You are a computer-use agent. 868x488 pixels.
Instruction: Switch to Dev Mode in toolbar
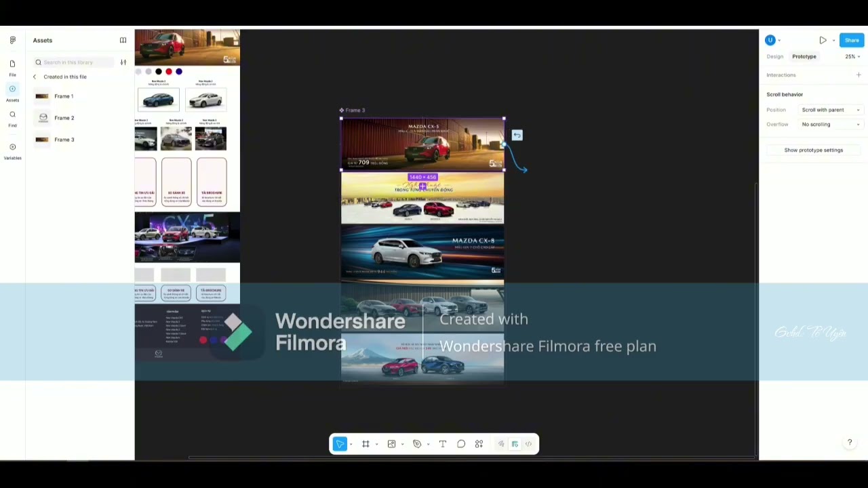click(528, 444)
